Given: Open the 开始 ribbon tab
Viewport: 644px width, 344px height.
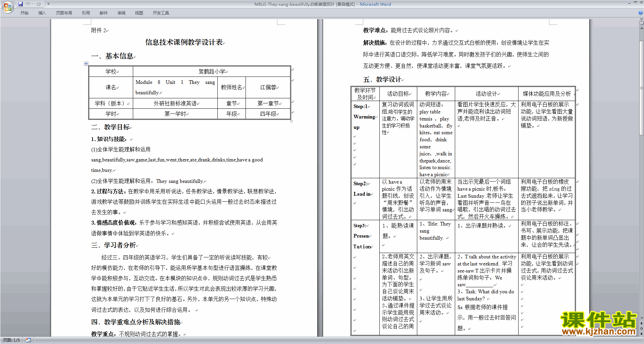Looking at the screenshot, I should point(24,13).
